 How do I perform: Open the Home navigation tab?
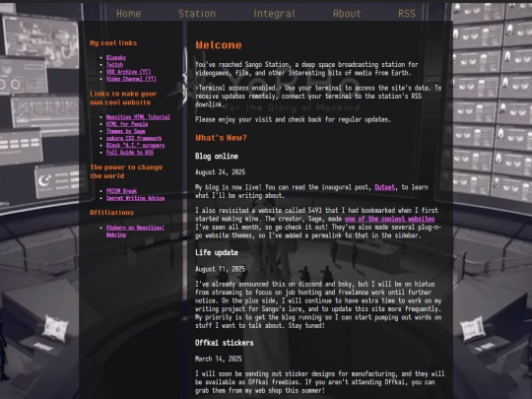coord(129,14)
